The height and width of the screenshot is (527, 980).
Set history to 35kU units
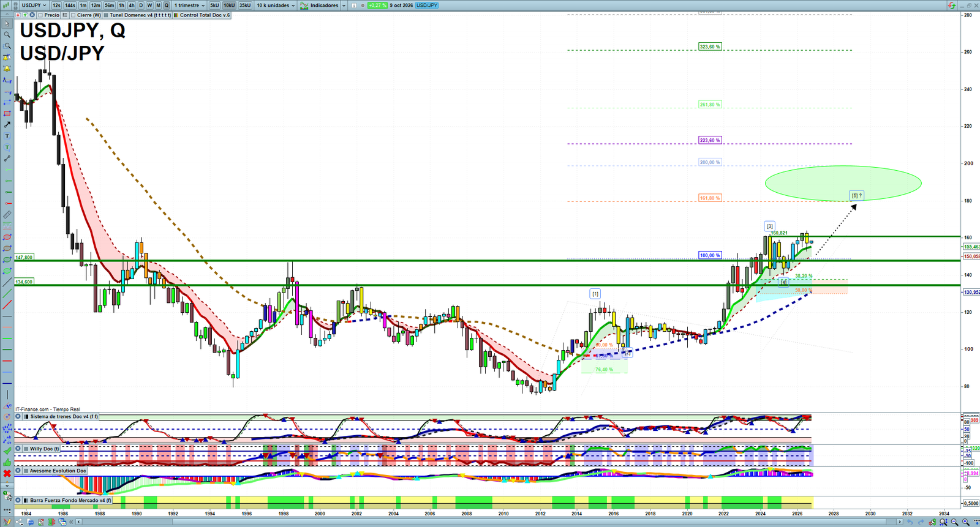click(245, 6)
